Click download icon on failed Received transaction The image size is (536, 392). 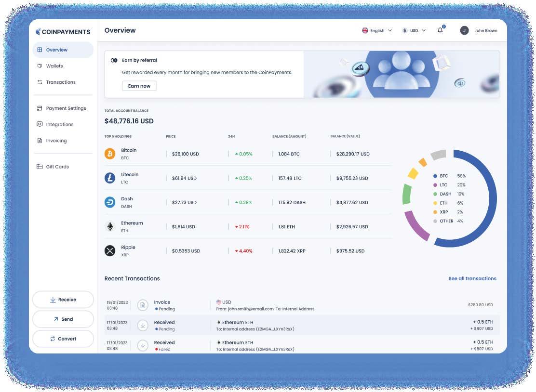coord(143,346)
